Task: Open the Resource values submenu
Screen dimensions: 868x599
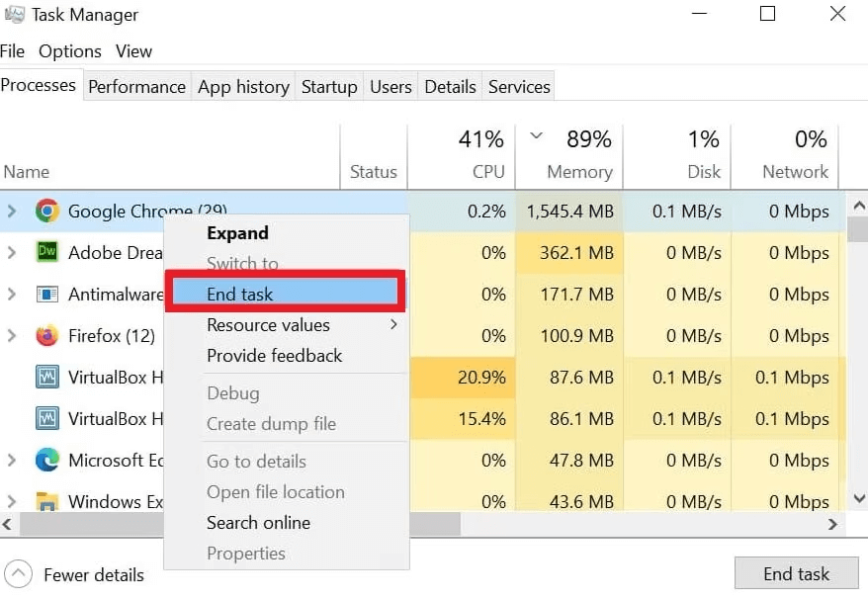Action: [267, 324]
